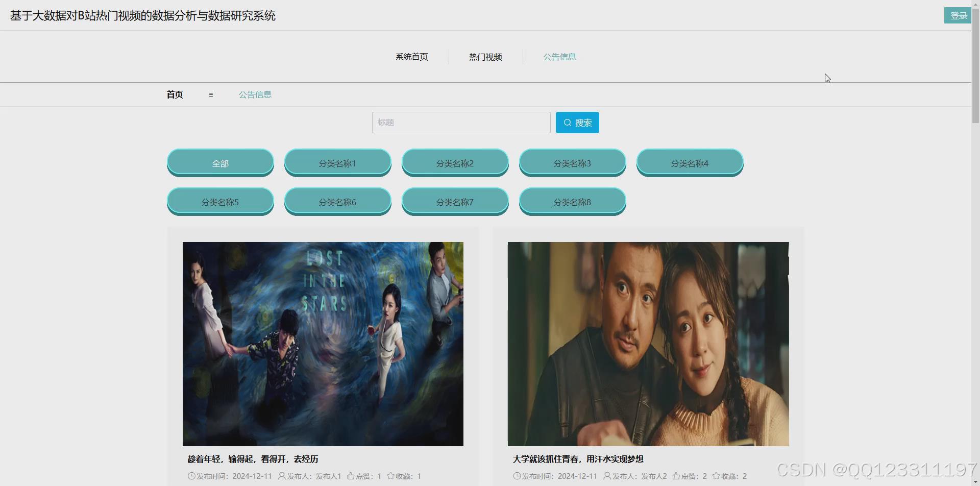The height and width of the screenshot is (486, 980).
Task: Click the thumbs-up icon beside 点赞：2
Action: point(676,476)
